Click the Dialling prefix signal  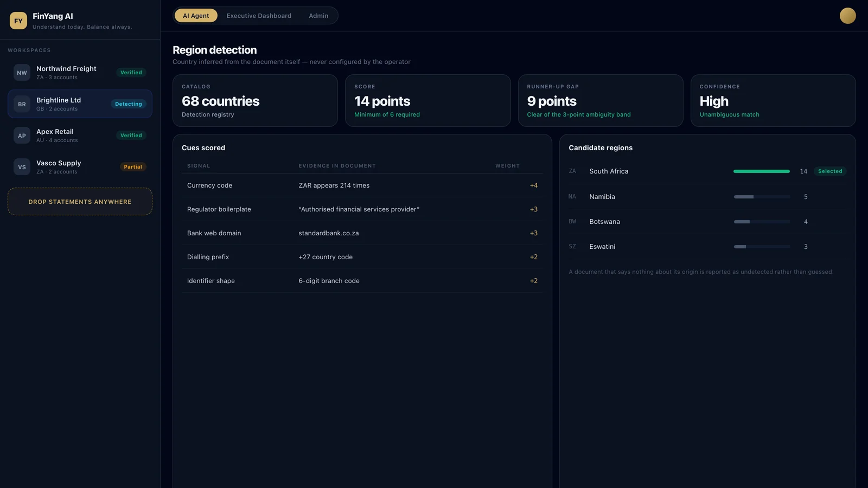[x=208, y=257]
